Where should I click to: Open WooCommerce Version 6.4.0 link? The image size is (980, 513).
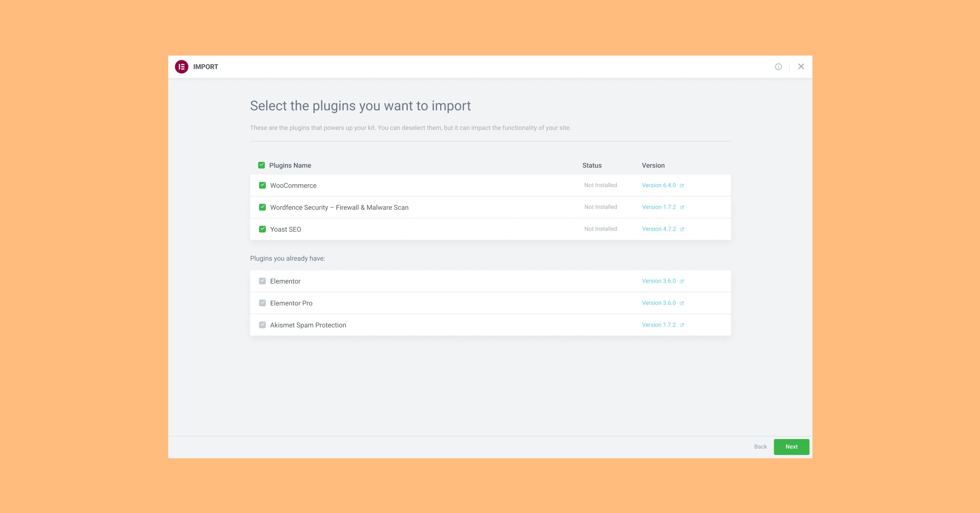[x=659, y=185]
